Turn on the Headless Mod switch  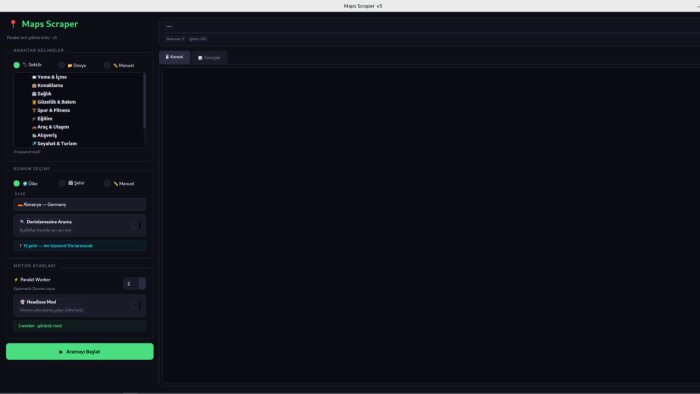point(136,306)
